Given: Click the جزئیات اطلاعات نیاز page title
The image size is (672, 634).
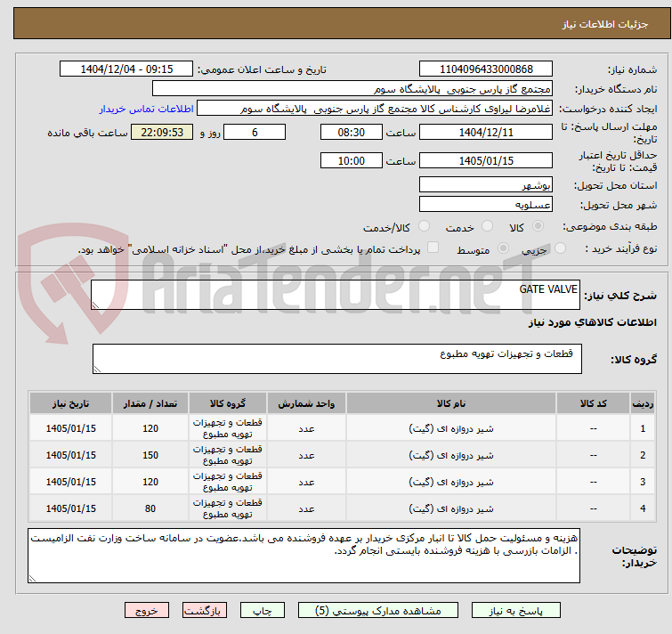Looking at the screenshot, I should pyautogui.click(x=604, y=24).
